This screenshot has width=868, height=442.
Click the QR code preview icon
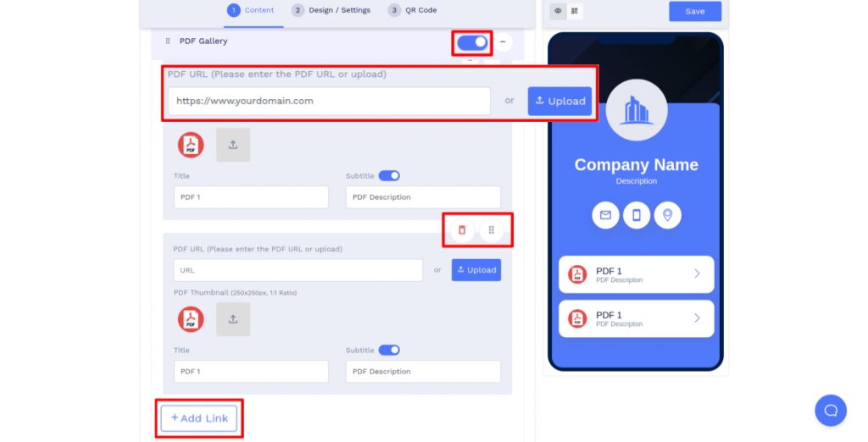point(575,11)
